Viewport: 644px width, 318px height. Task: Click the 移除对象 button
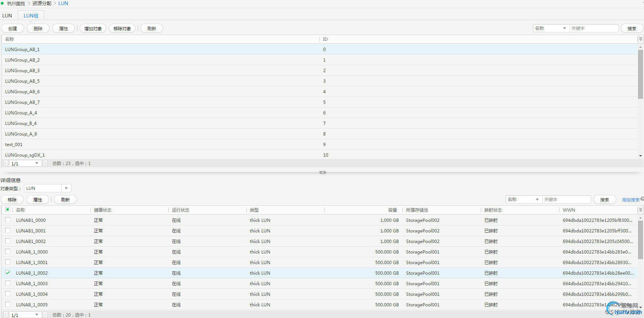[122, 28]
